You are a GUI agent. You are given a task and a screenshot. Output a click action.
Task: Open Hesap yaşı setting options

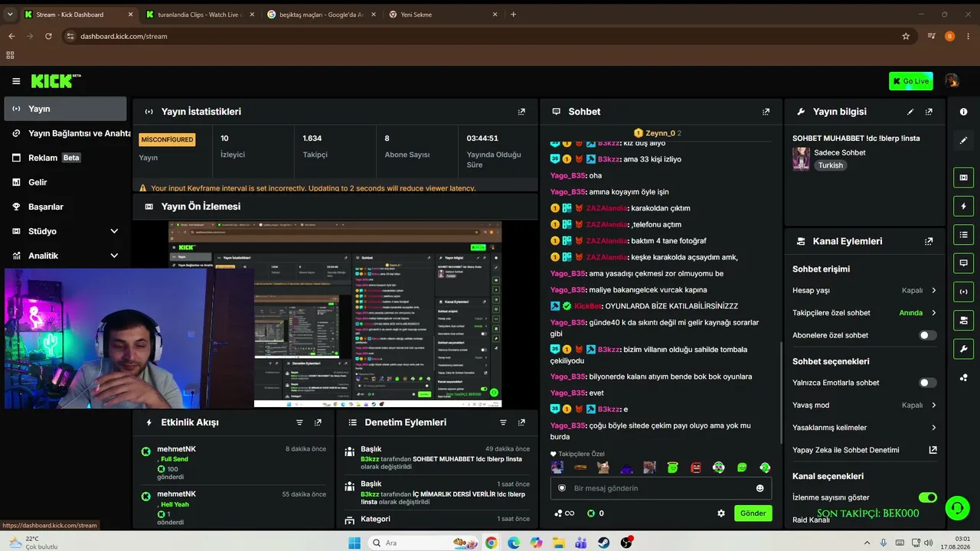864,291
